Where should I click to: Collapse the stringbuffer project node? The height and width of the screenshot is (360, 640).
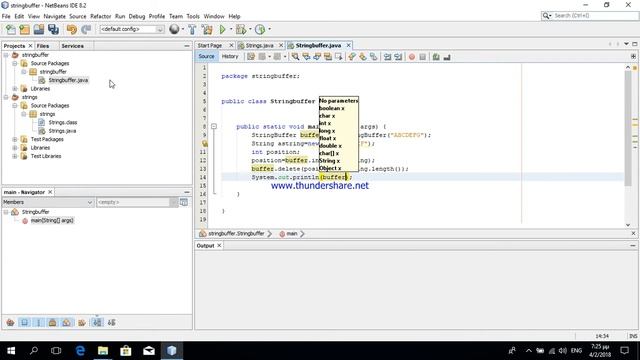click(x=6, y=55)
